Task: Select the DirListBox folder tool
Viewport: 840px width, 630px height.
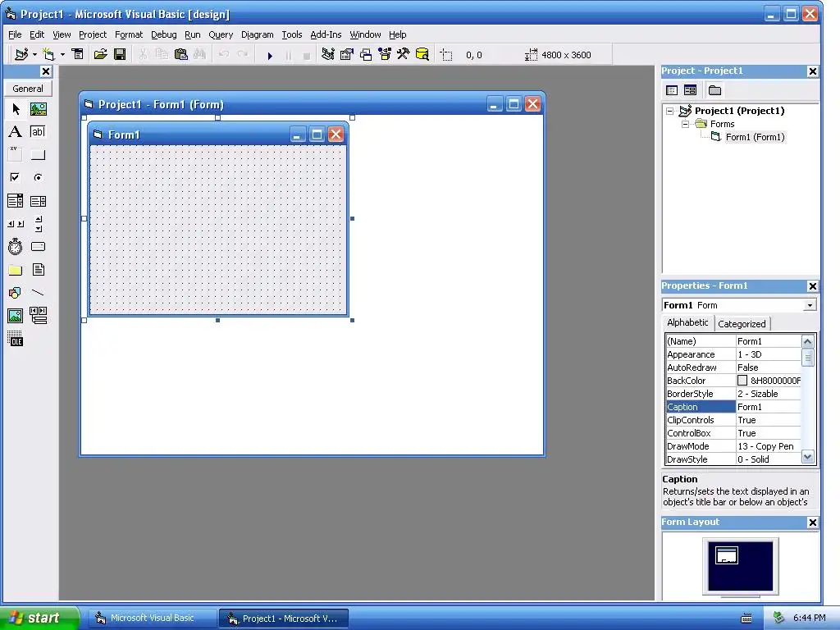Action: coord(16,270)
